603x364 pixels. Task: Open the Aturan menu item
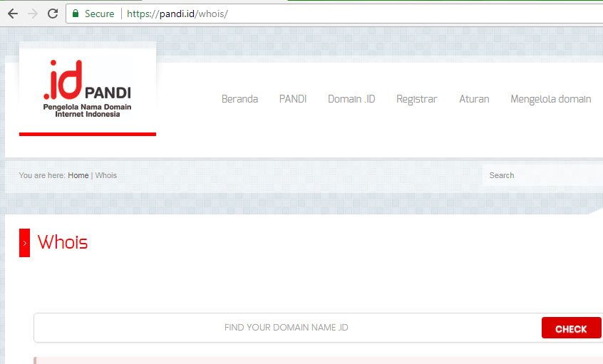pyautogui.click(x=474, y=99)
